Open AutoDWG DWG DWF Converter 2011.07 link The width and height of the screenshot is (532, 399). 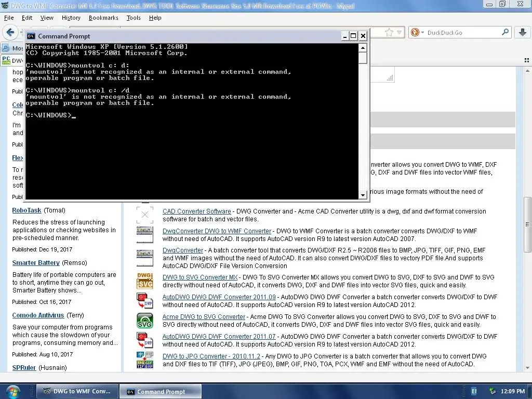point(219,337)
